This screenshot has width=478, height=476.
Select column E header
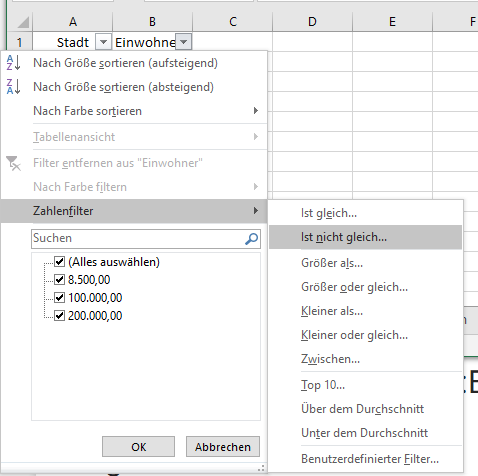(392, 22)
